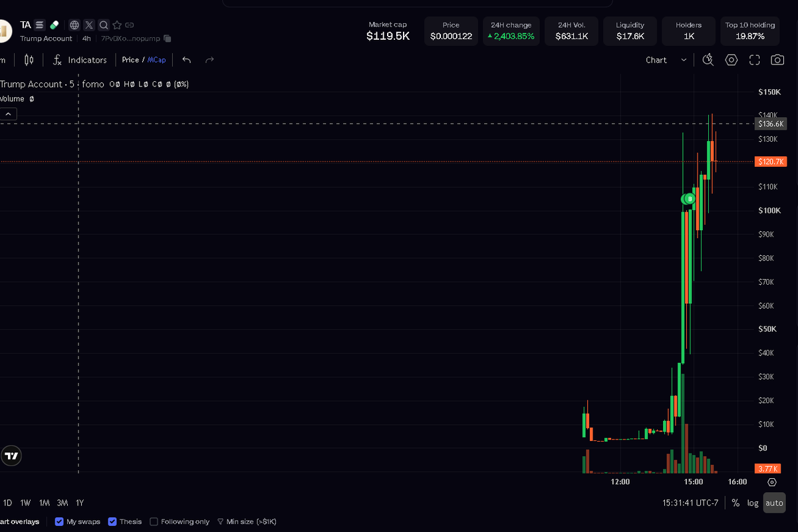Click the Volume indicator legend
The image size is (798, 532).
[x=12, y=98]
